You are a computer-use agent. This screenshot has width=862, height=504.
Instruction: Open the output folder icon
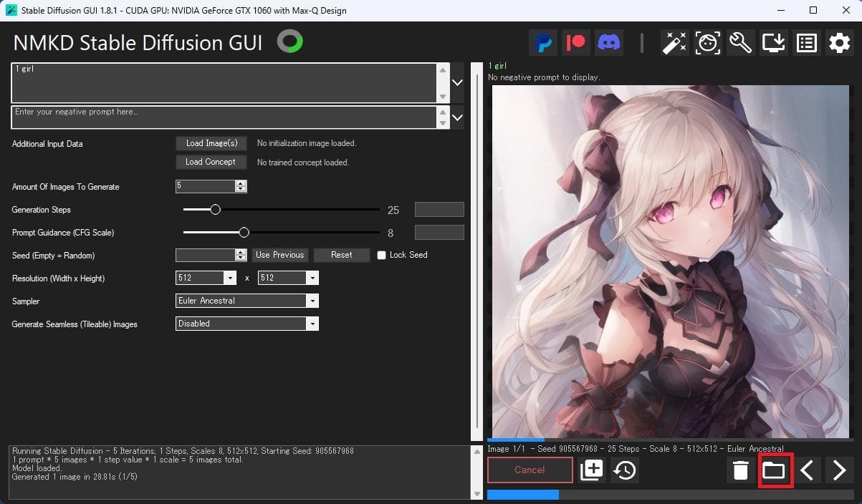pyautogui.click(x=774, y=470)
